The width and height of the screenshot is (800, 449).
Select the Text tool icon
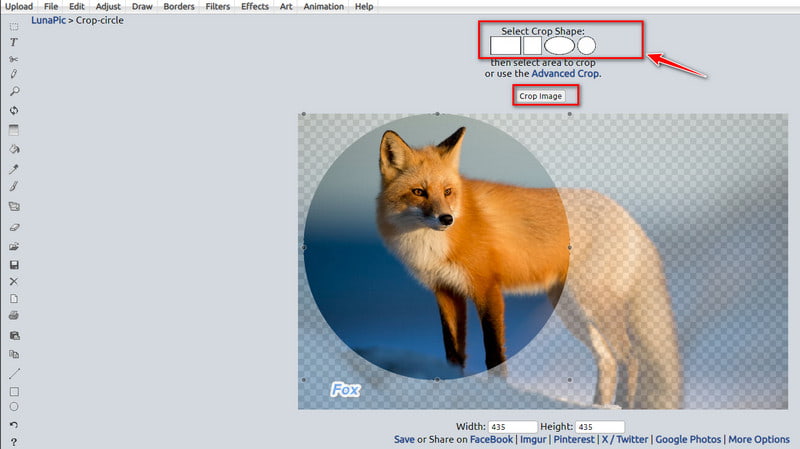(x=14, y=42)
